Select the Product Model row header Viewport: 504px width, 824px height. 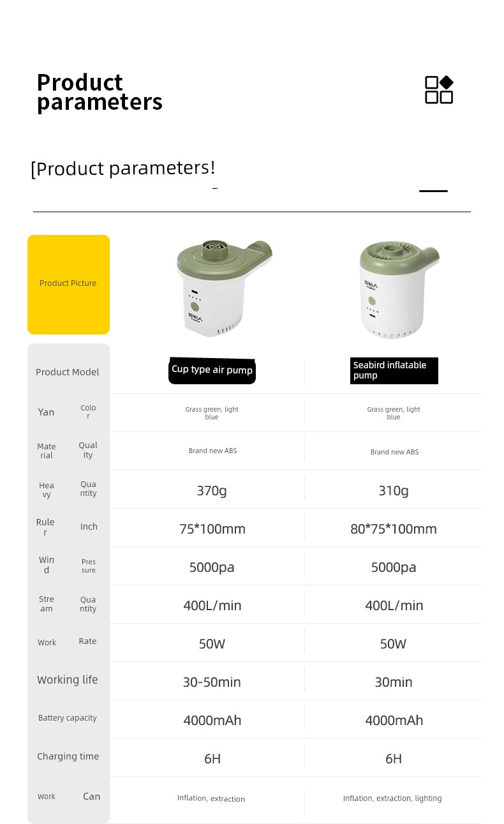tap(68, 372)
